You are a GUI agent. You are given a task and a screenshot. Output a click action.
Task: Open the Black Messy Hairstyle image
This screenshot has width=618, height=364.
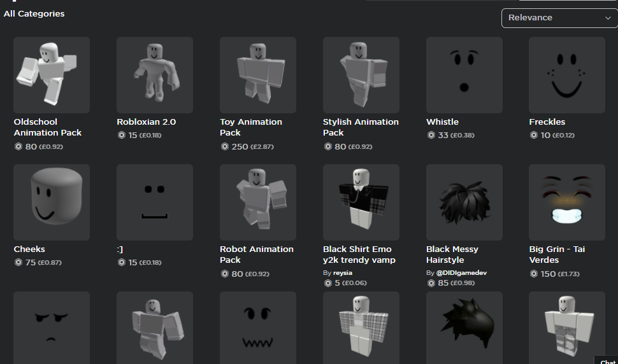[464, 202]
